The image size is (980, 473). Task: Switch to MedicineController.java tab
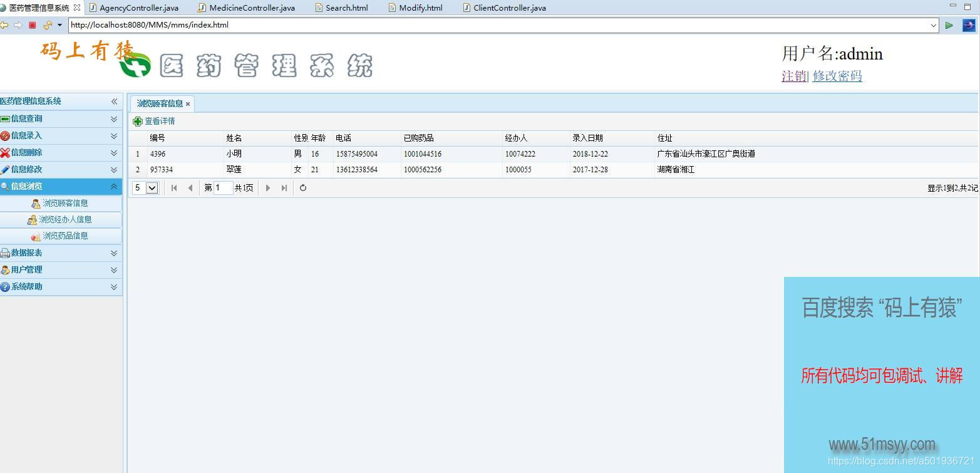coord(246,8)
